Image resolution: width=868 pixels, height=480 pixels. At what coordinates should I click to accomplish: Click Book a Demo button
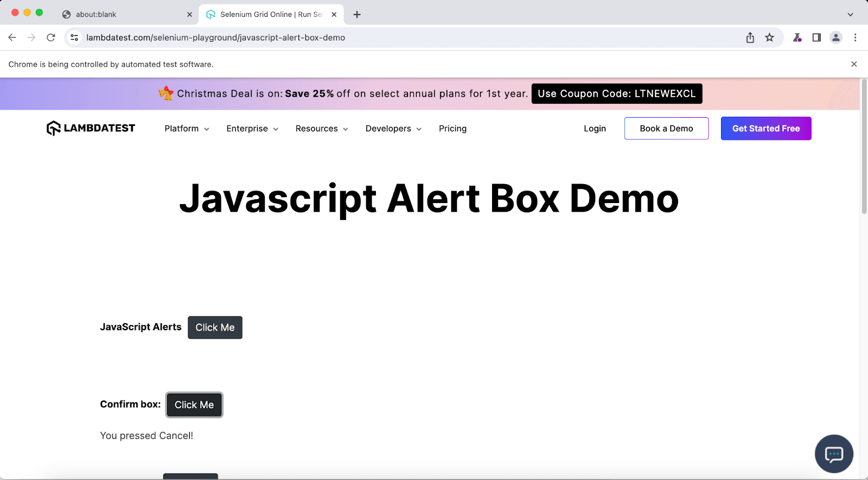point(666,129)
